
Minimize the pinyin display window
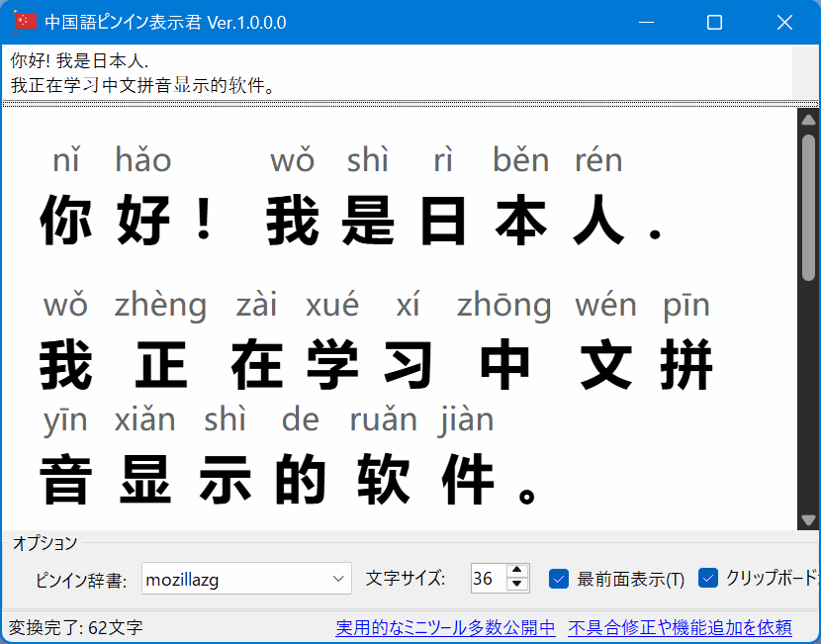tap(648, 21)
